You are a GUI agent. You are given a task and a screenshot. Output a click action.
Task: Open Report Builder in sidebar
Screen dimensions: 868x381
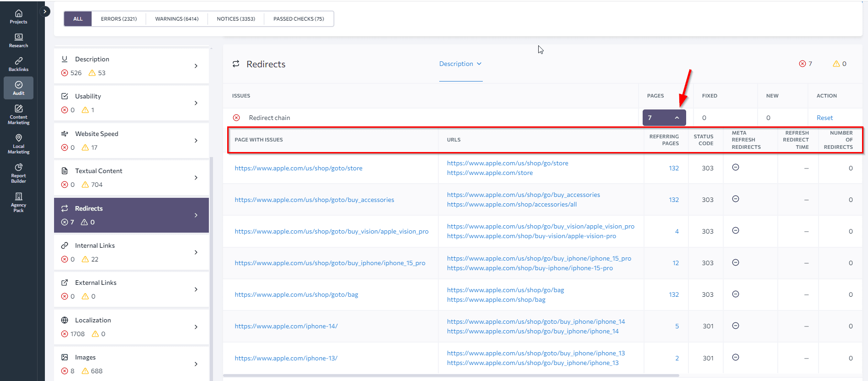pyautogui.click(x=18, y=173)
